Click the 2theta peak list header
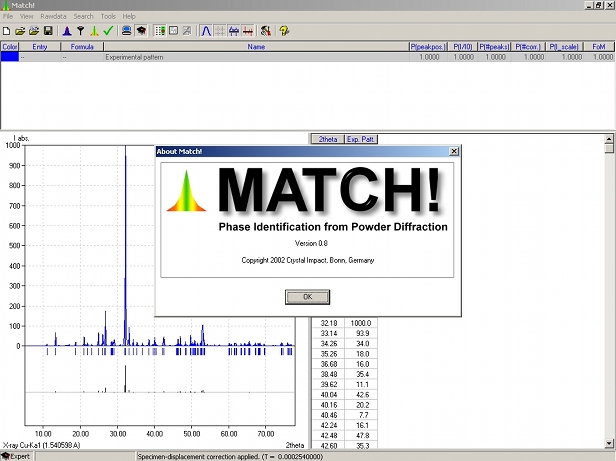Viewport: 616px width, 461px height. click(x=328, y=139)
